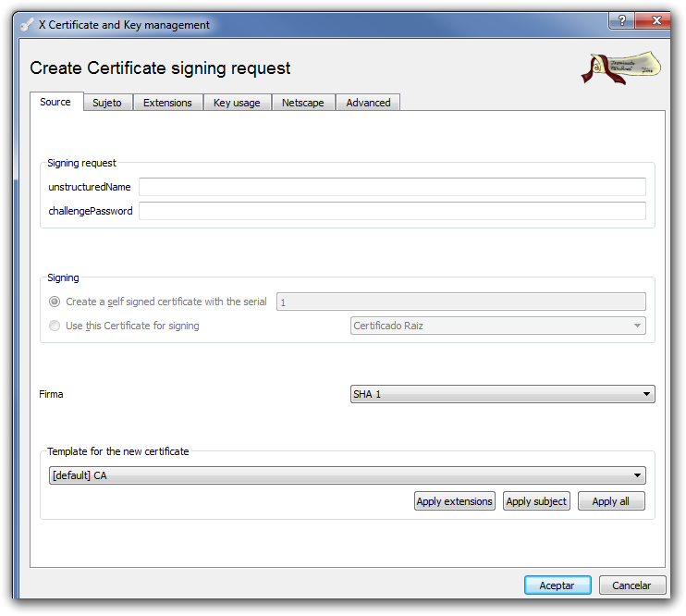
Task: Select self signed certificate radio option
Action: [x=55, y=302]
